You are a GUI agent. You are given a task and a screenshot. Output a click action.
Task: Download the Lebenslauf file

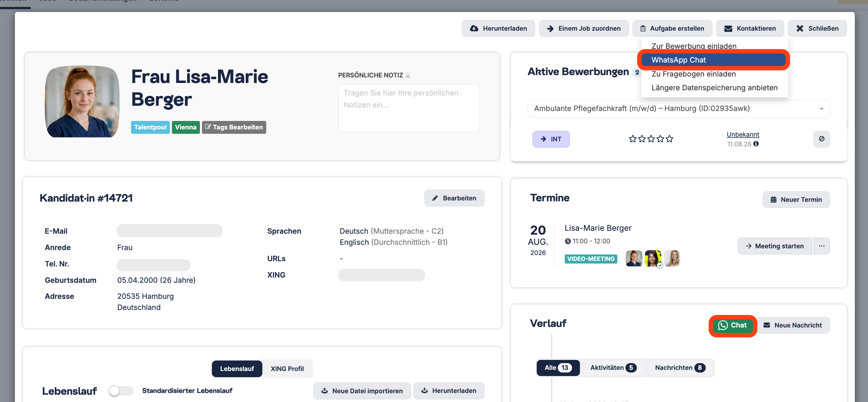coord(449,391)
